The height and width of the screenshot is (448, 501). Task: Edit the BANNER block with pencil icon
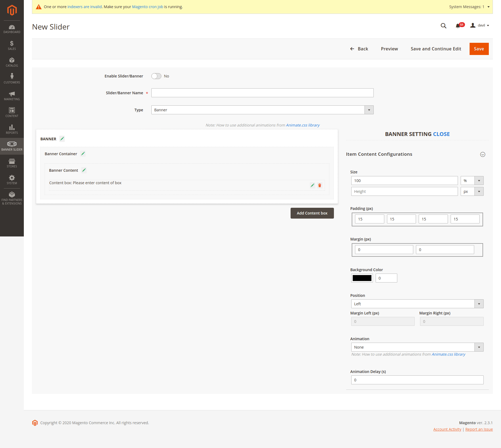coord(62,139)
